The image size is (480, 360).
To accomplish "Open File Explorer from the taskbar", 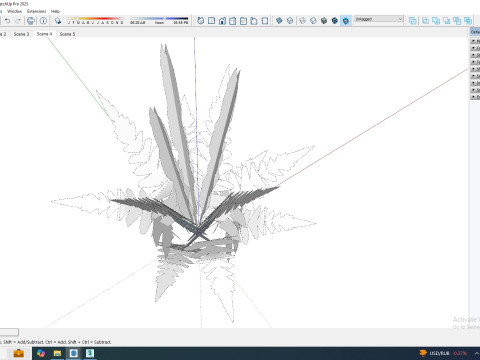I will point(57,353).
